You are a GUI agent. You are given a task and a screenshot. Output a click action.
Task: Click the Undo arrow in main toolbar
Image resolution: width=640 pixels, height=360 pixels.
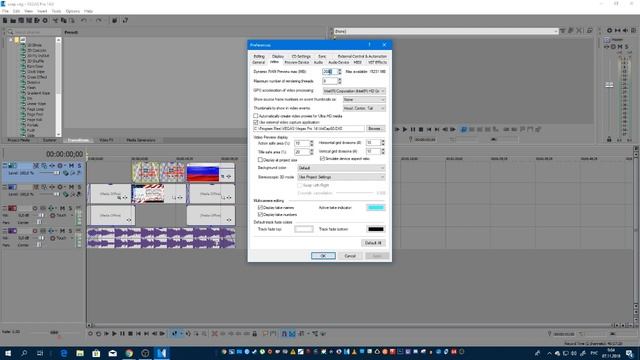pos(84,20)
